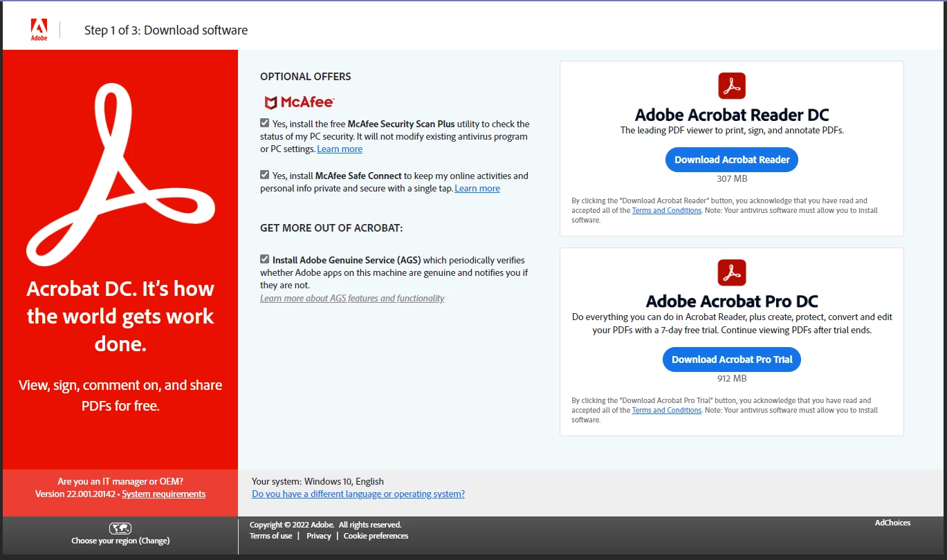Viewport: 947px width, 560px height.
Task: Open Terms of use in footer
Action: 271,536
